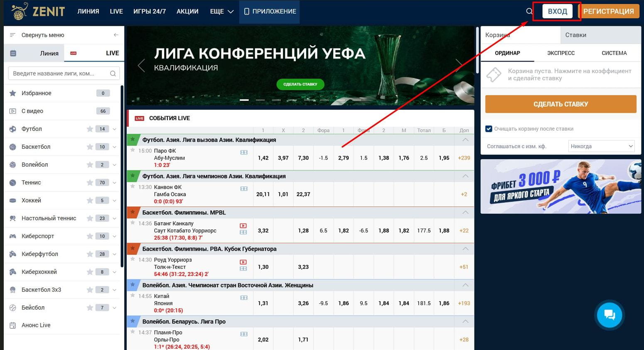Switch to the Ставки tab

pyautogui.click(x=600, y=35)
